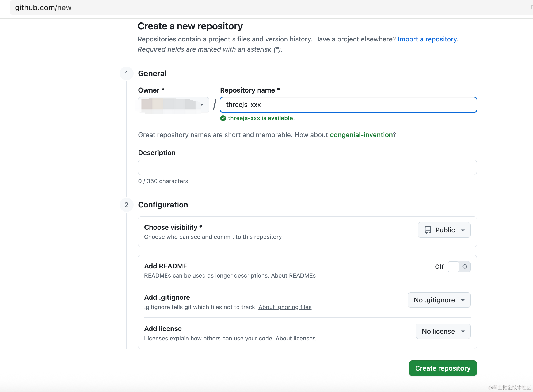Viewport: 533px width, 392px height.
Task: Click the 'Choose visibility *' label
Action: click(x=173, y=227)
